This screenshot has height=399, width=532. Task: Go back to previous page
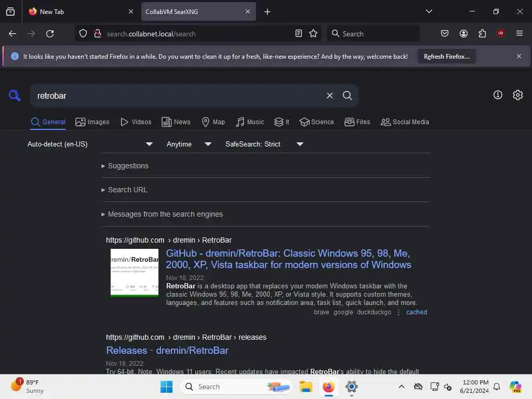tap(12, 34)
